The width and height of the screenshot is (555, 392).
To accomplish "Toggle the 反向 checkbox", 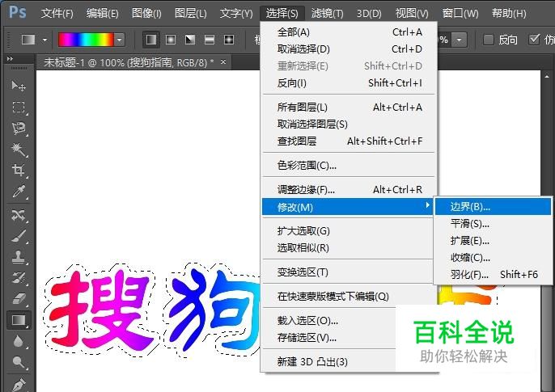I will (x=489, y=40).
